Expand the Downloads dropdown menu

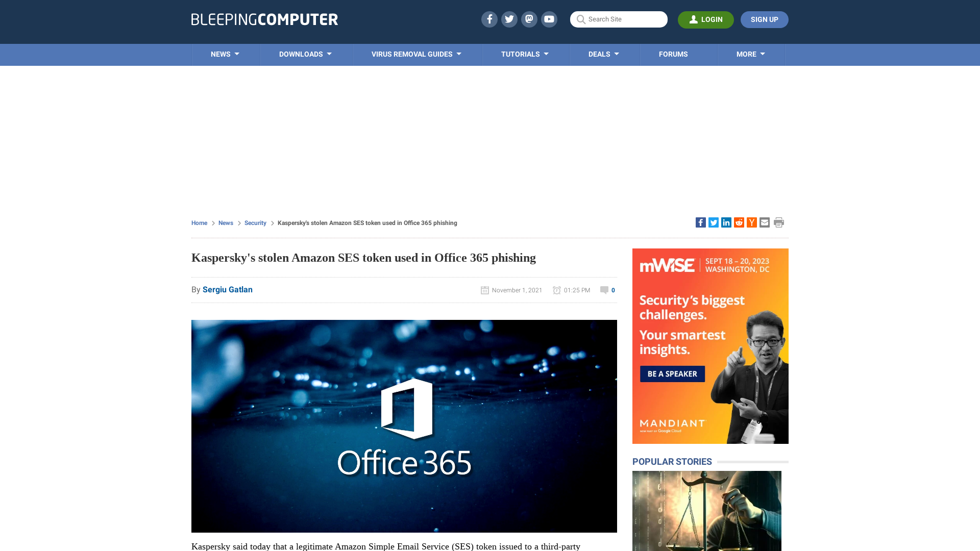pyautogui.click(x=305, y=54)
